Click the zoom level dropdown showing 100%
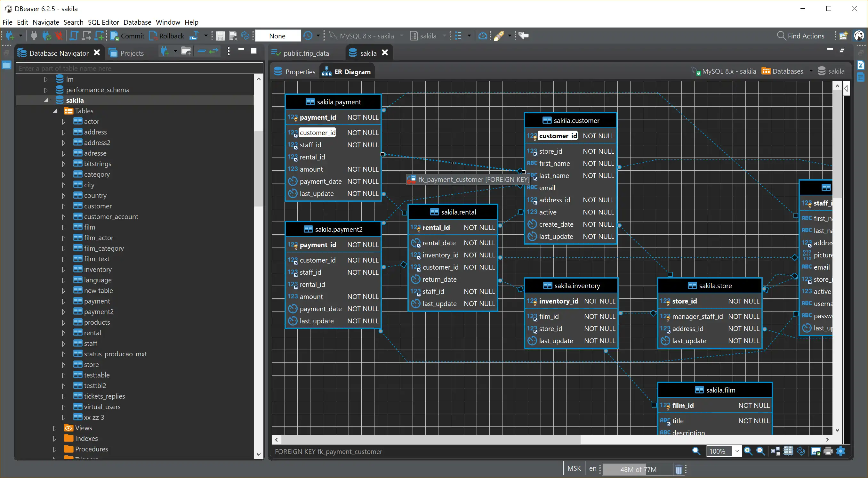 click(723, 451)
